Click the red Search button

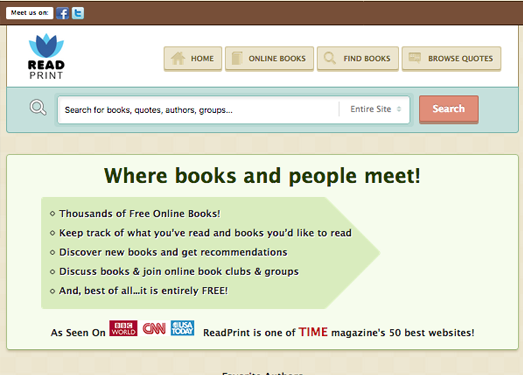[x=449, y=109]
